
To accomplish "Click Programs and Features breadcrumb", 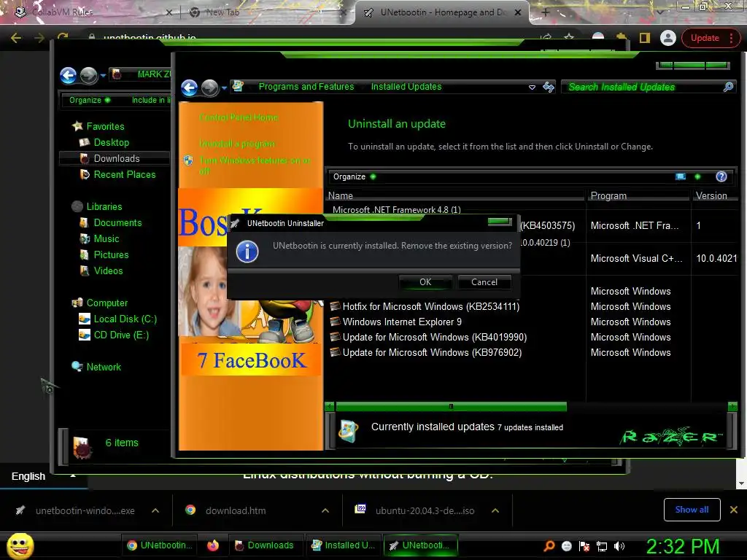I will [306, 87].
